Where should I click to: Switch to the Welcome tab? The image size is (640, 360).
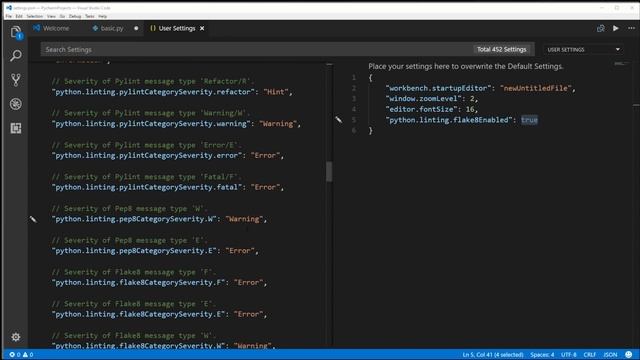coord(51,28)
